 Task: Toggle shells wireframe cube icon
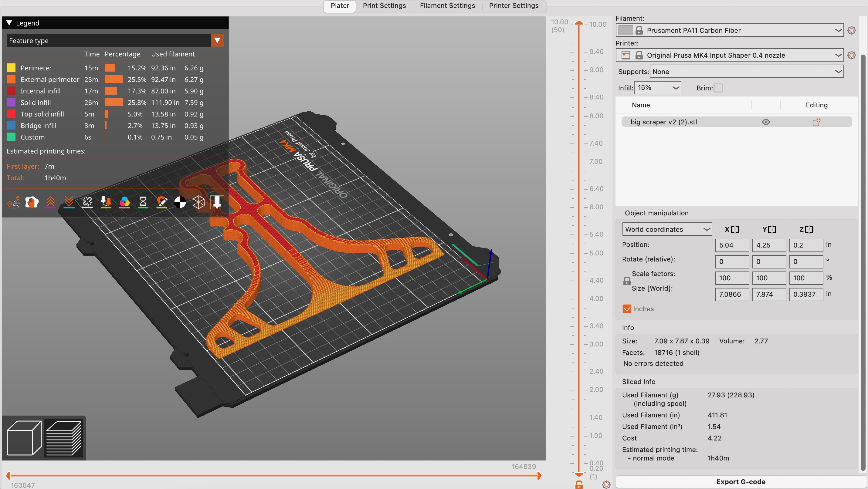[x=198, y=202]
